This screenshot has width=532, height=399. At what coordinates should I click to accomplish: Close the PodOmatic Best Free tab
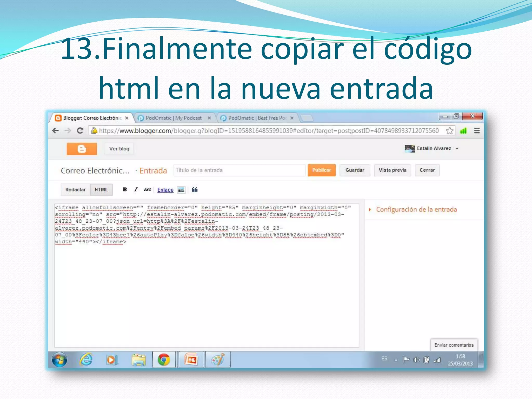292,118
